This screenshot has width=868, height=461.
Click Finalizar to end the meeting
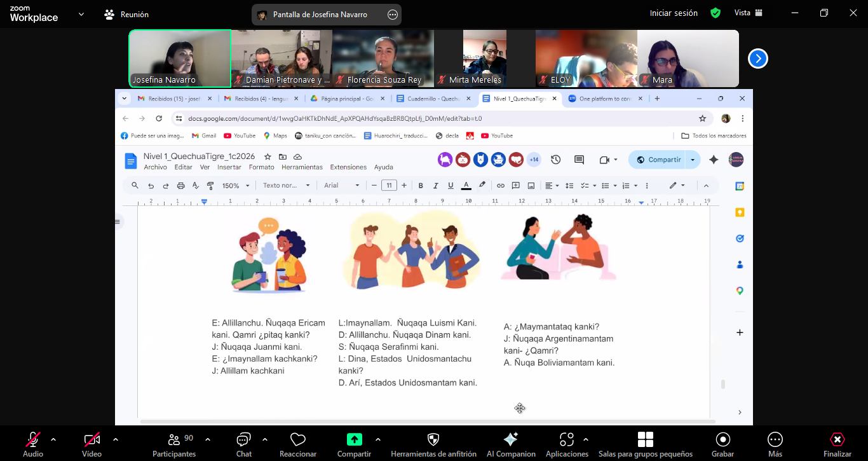coord(837,444)
